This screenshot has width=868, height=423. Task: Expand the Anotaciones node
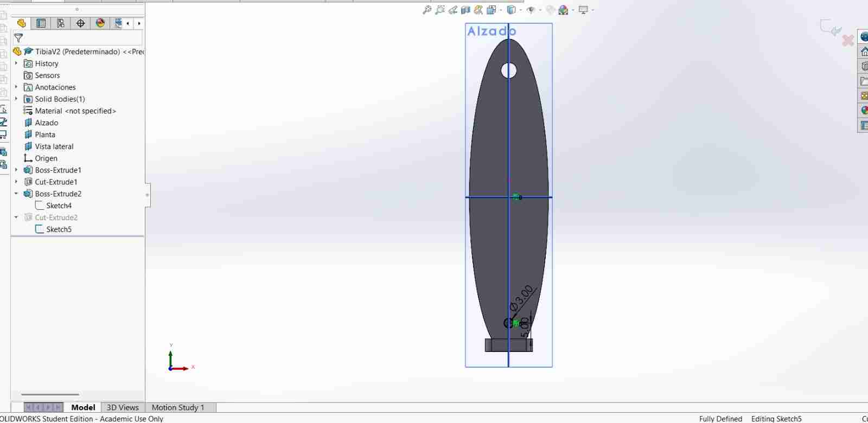[16, 87]
